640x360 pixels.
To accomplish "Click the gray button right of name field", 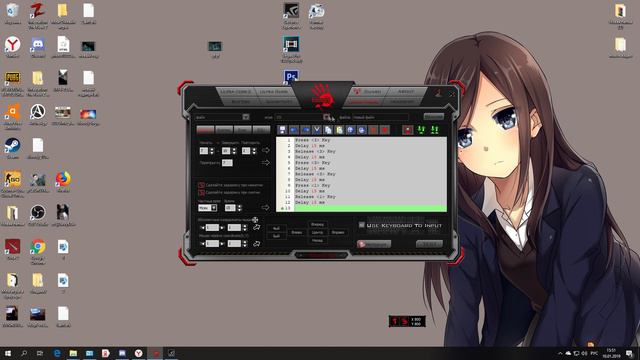I will (433, 117).
